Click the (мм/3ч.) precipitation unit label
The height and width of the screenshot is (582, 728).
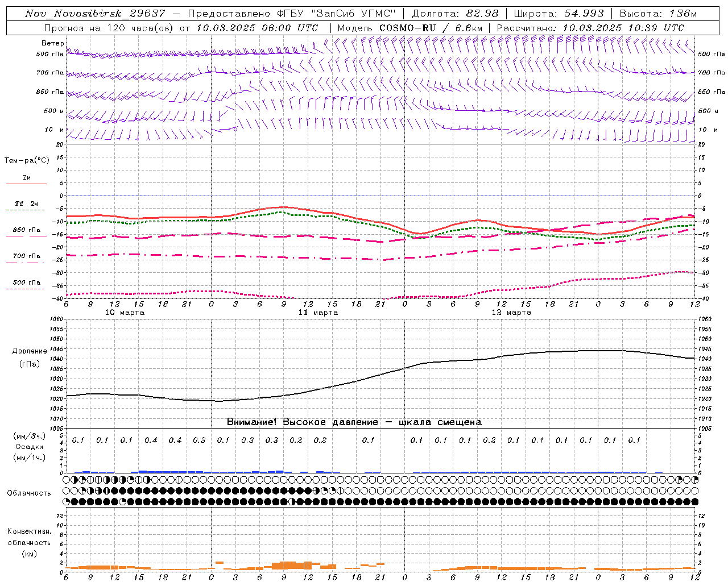30,436
